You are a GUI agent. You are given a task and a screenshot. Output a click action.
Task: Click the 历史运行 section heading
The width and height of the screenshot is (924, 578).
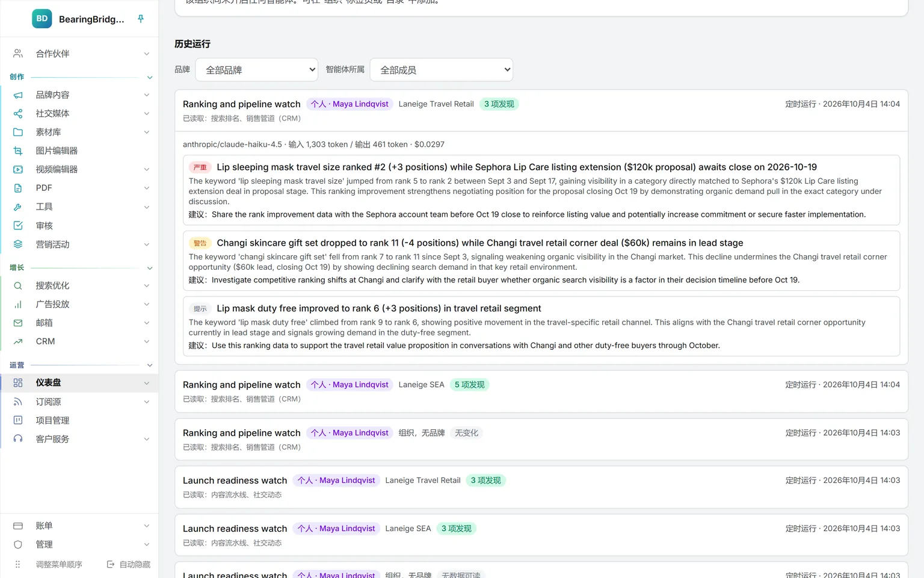point(192,44)
